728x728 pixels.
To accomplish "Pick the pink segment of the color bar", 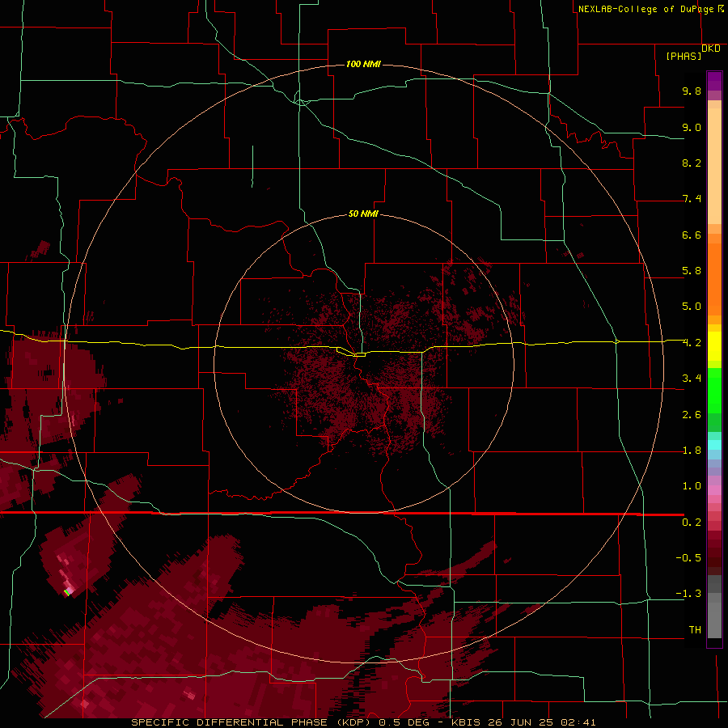I will pos(714,490).
